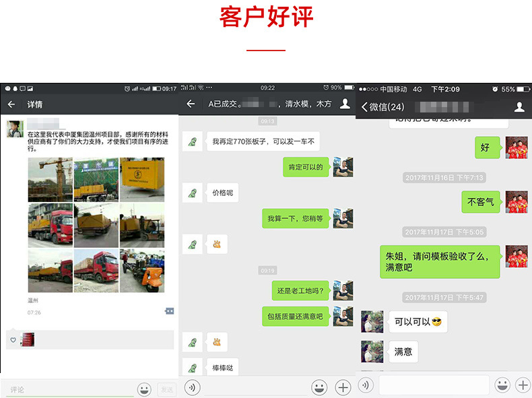Screen dimensions: 532x398
Task: Open seller avatar beside 还是老工地吗？
Action: coord(343,291)
